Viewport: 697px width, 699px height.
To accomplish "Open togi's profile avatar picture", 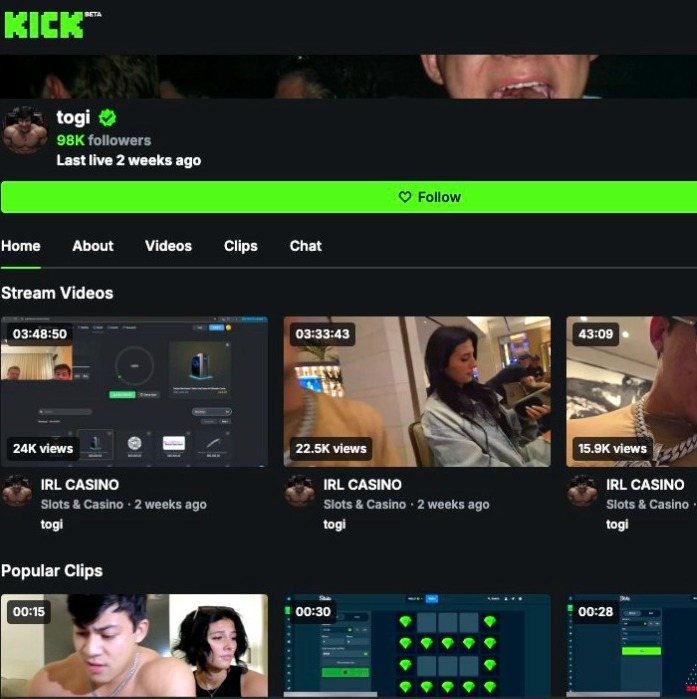I will click(25, 131).
